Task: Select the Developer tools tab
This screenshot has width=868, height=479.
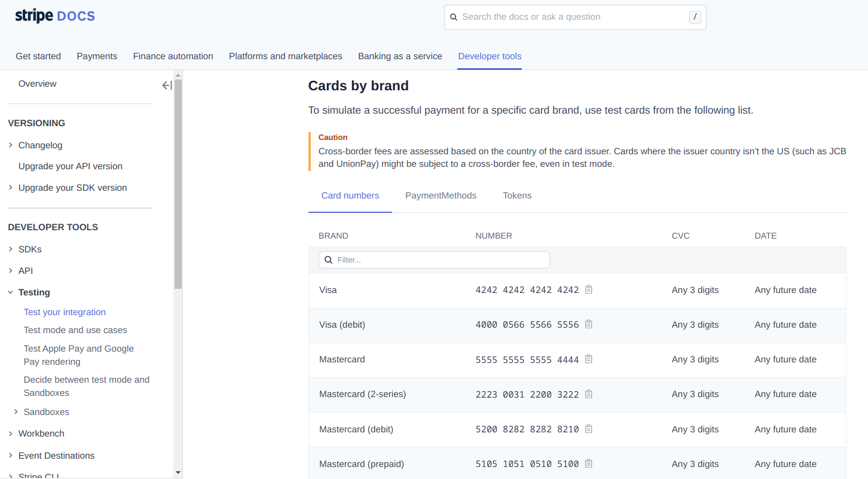Action: tap(490, 56)
